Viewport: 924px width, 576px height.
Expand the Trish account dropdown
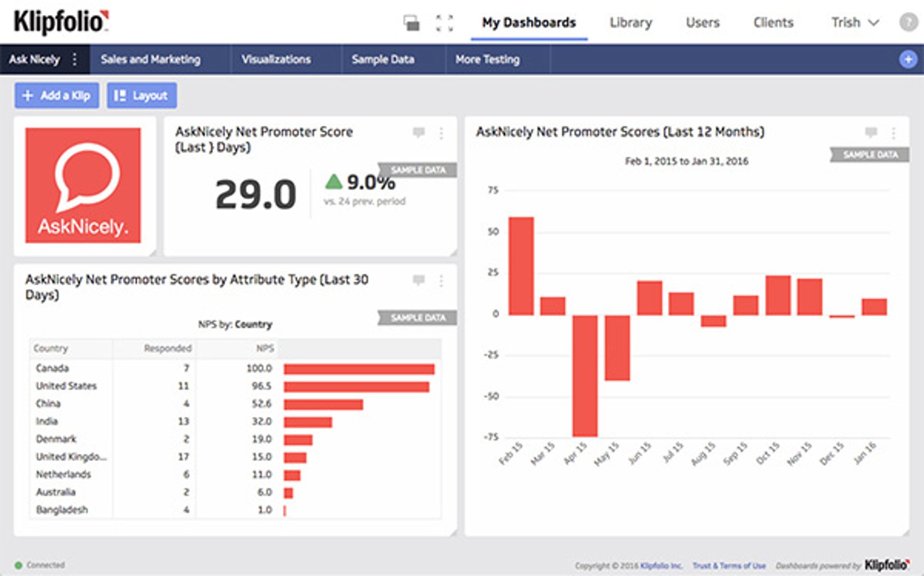click(x=855, y=23)
